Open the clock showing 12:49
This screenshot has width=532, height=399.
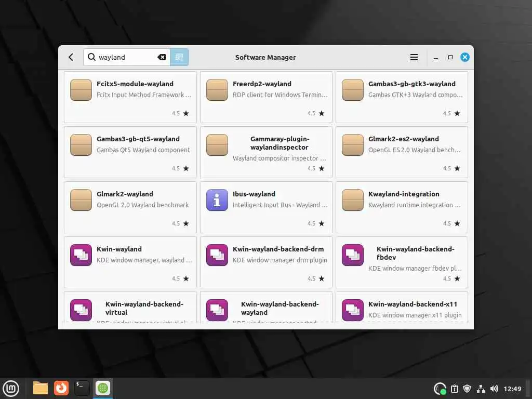(512, 389)
